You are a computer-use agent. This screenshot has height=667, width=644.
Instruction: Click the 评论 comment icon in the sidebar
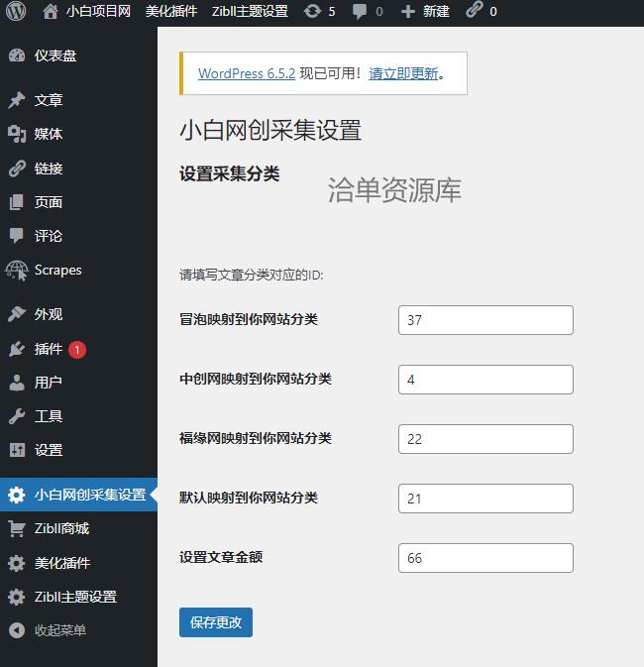17,236
